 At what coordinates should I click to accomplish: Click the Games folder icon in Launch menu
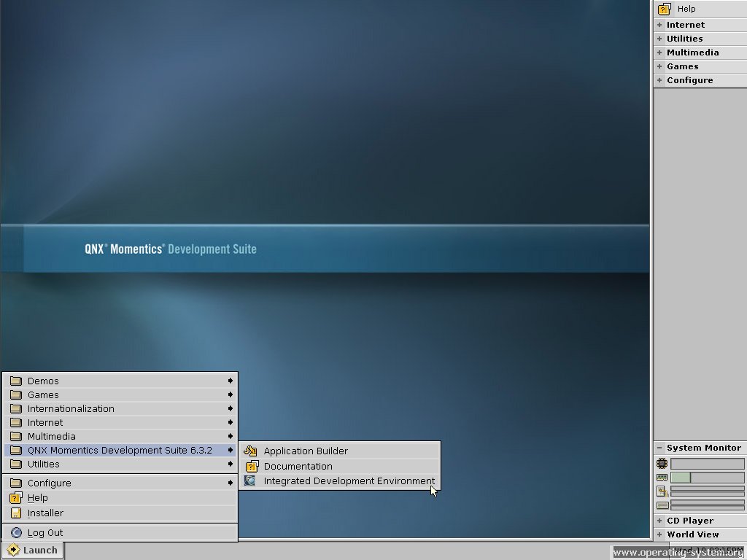click(16, 394)
